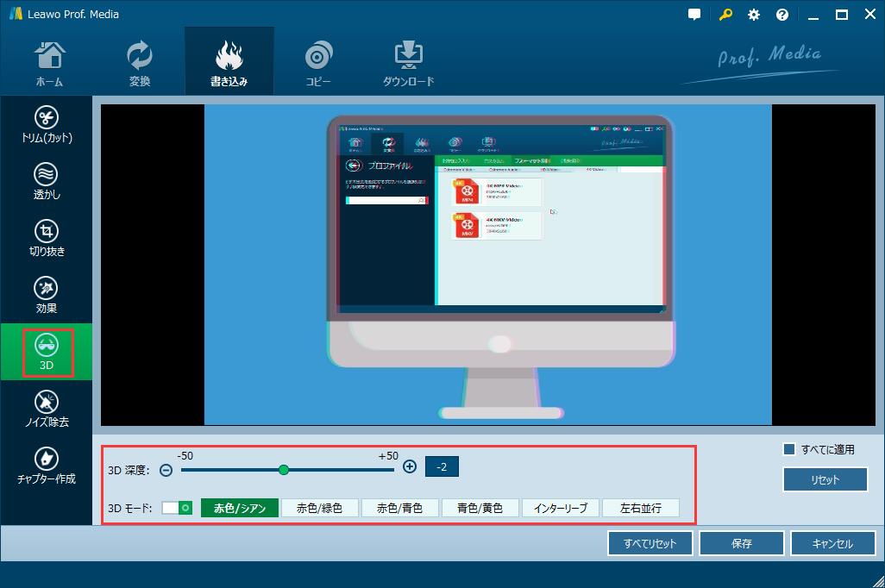Choose the 切り抜き crop tool
The width and height of the screenshot is (885, 588).
[47, 238]
